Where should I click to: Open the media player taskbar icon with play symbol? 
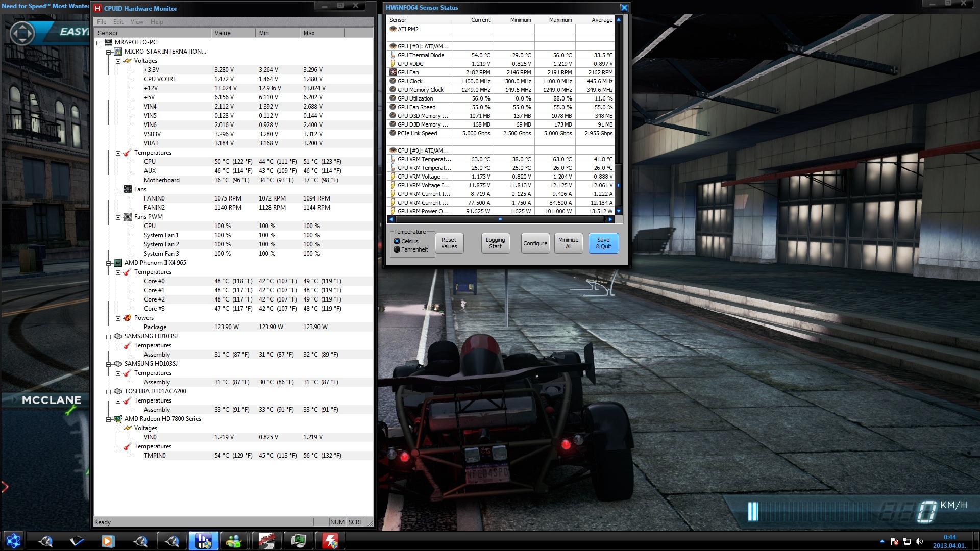point(107,541)
